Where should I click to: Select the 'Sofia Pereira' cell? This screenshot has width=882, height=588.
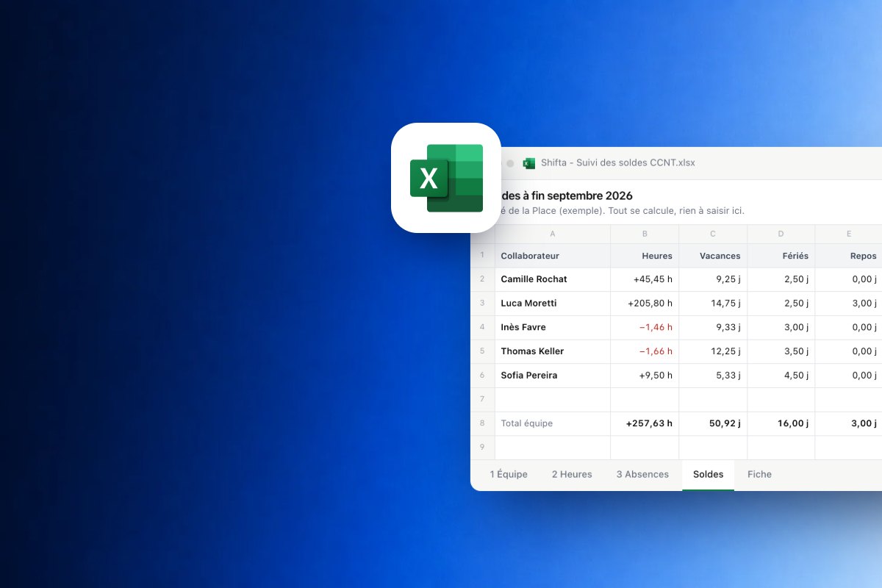click(553, 375)
